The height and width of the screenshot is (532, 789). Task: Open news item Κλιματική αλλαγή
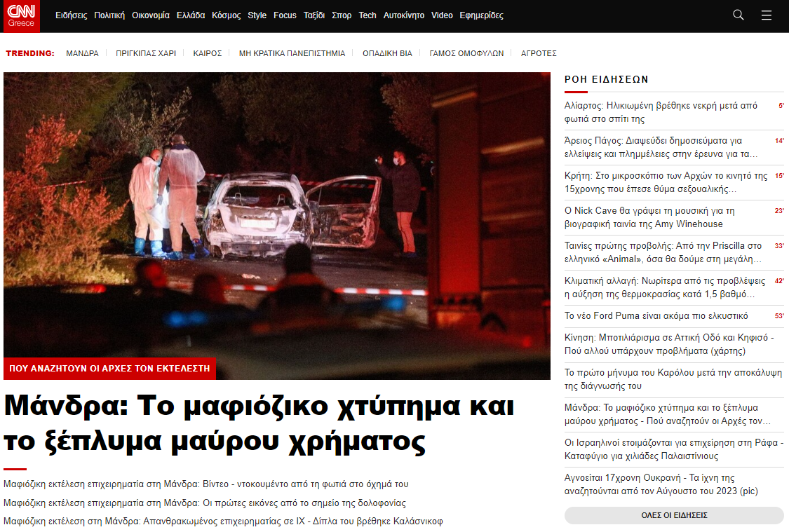(665, 287)
